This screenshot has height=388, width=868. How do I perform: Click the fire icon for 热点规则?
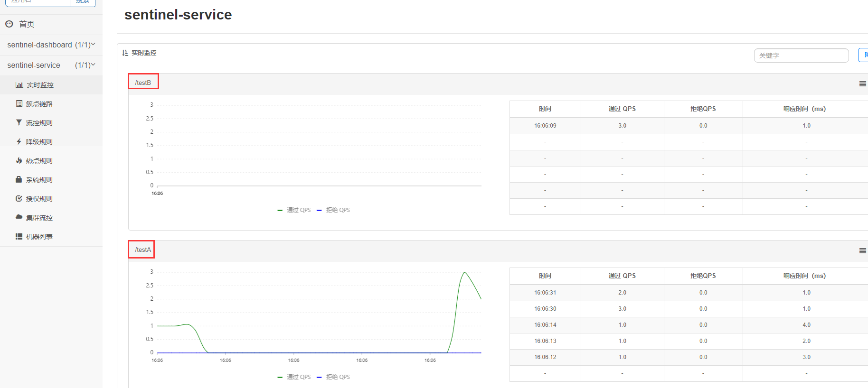coord(19,160)
